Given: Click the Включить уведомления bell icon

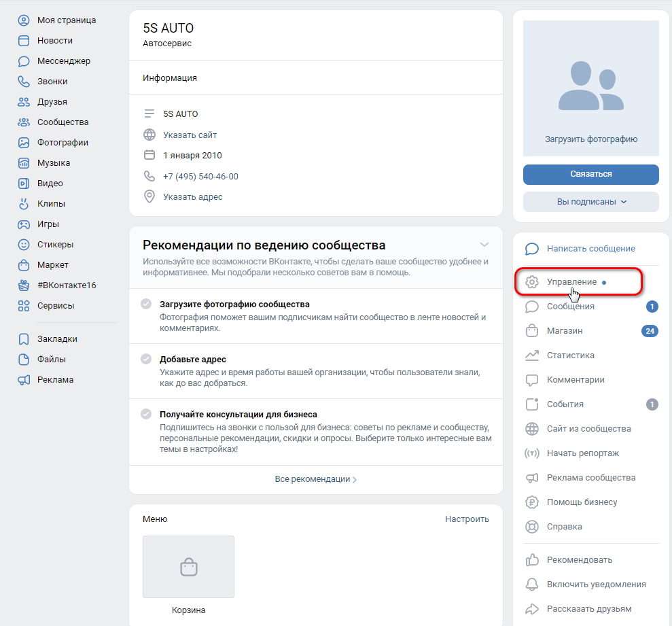Looking at the screenshot, I should pos(532,585).
